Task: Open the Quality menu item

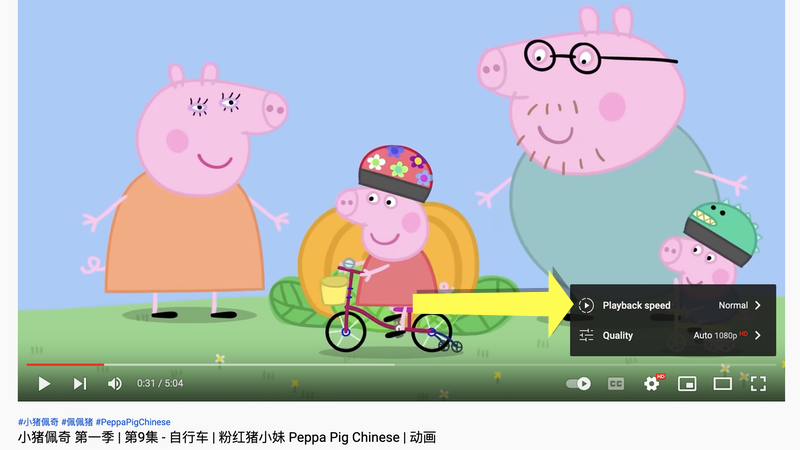Action: (672, 335)
